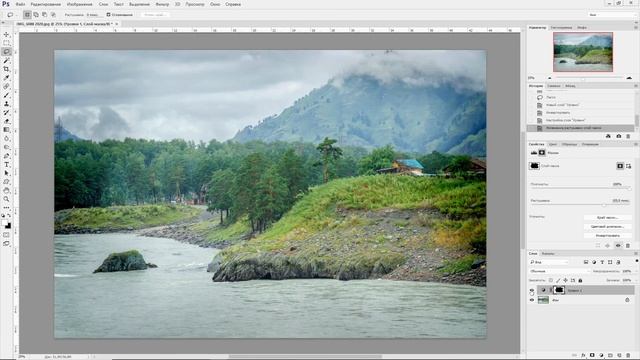The image size is (640, 360).
Task: Select the Rectangular Marquee tool
Action: 7,43
